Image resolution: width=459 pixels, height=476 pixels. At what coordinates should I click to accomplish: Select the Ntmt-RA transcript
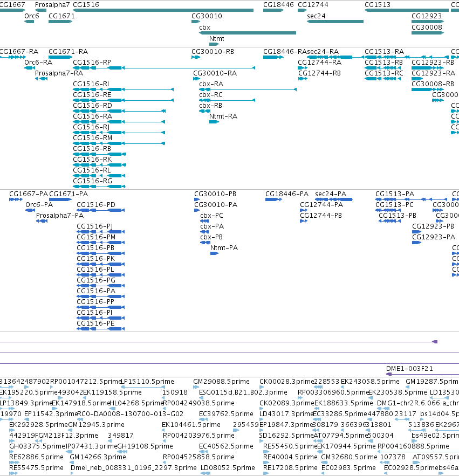214,122
